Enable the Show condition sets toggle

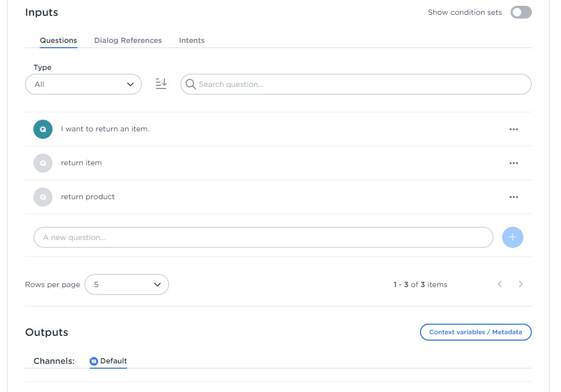(x=521, y=12)
